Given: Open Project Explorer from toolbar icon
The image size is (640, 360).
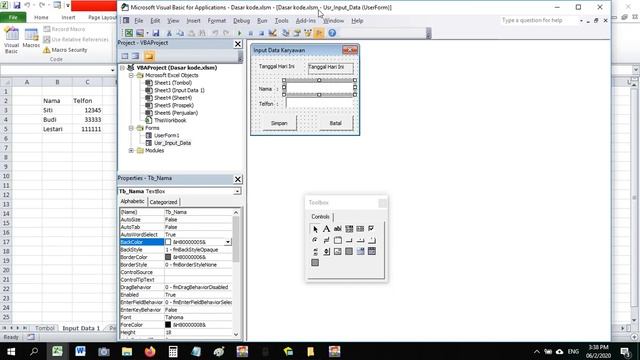Looking at the screenshot, I should tap(286, 33).
